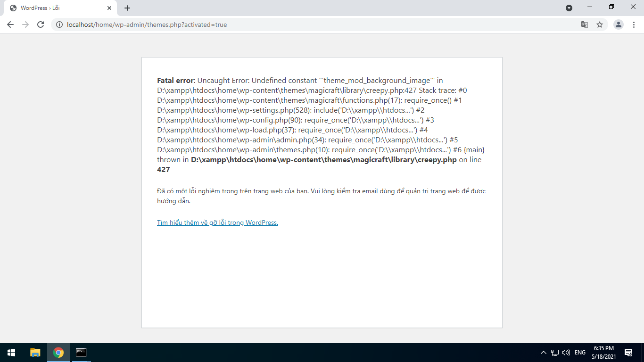Reload the page with the refresh icon

point(41,25)
